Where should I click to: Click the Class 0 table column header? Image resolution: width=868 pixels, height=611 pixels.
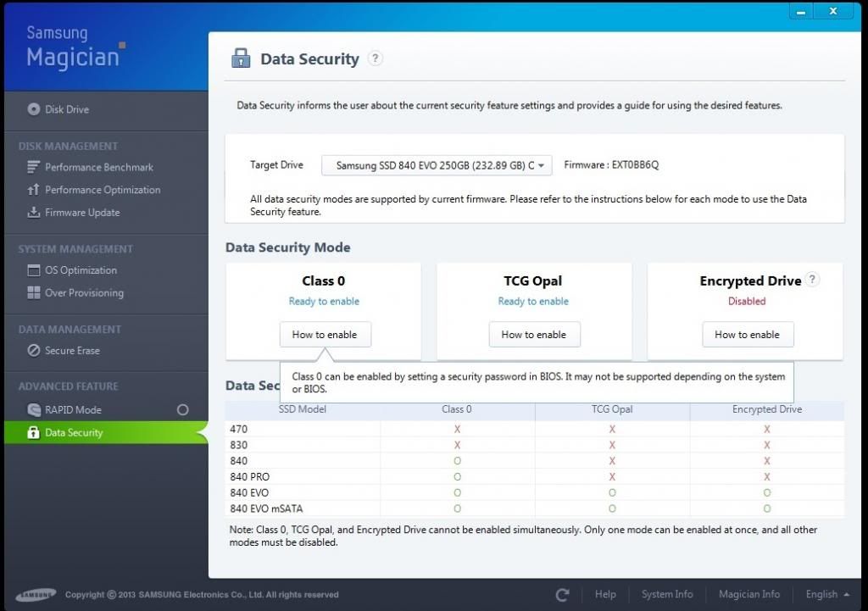point(457,409)
